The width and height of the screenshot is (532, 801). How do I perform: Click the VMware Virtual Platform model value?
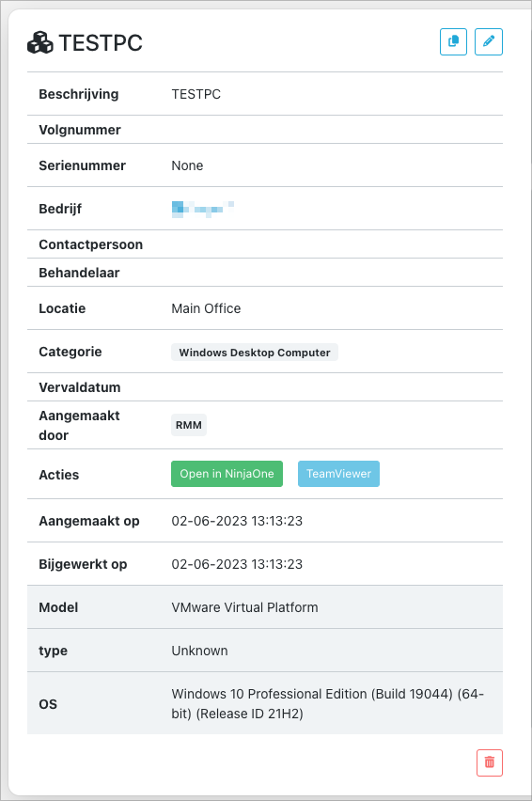[x=244, y=607]
